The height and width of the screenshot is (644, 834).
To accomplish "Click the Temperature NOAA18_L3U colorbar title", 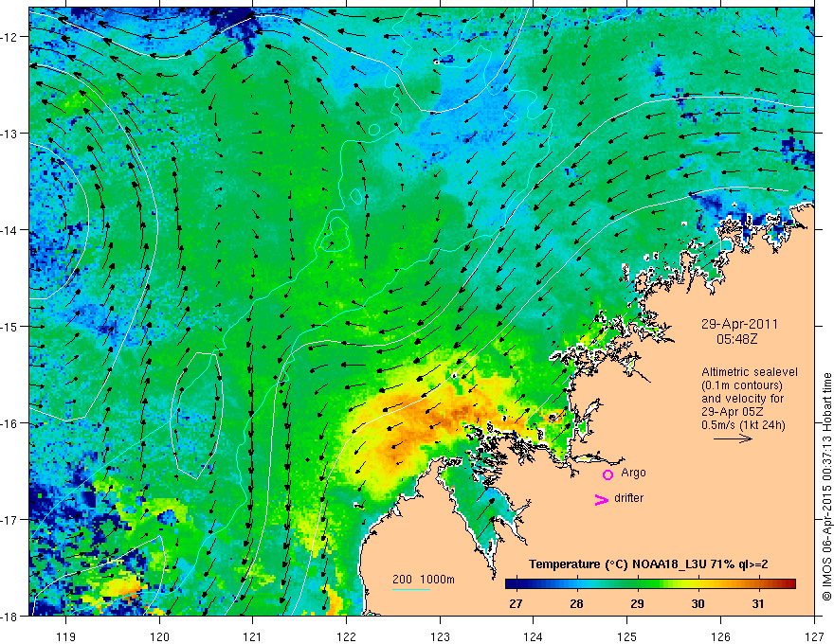I will click(648, 564).
